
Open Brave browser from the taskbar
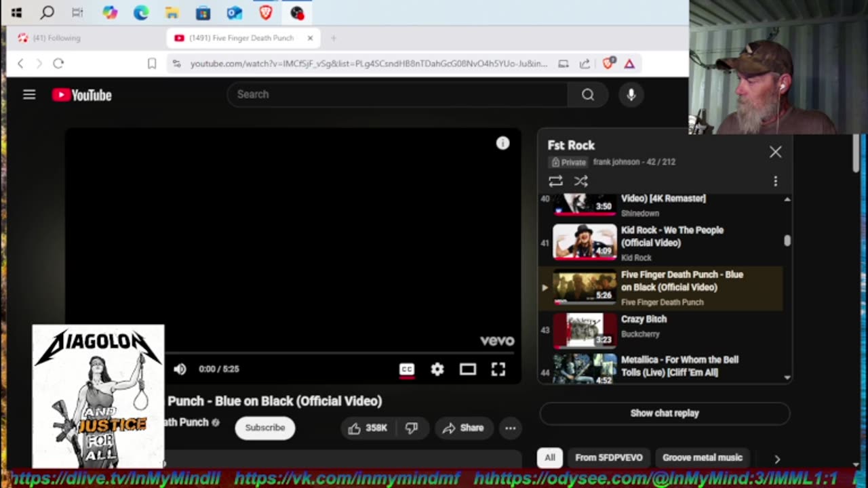[x=266, y=12]
